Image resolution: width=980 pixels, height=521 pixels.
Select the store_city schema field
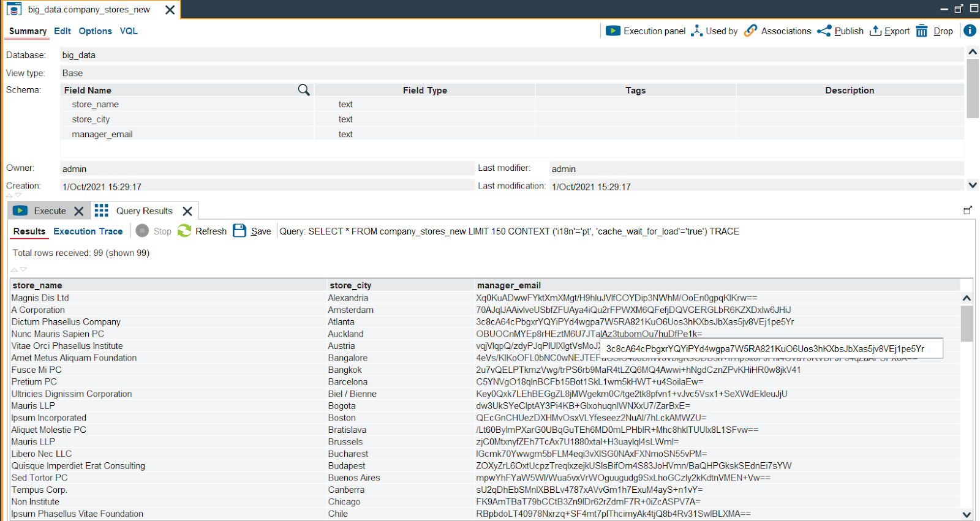click(x=91, y=119)
